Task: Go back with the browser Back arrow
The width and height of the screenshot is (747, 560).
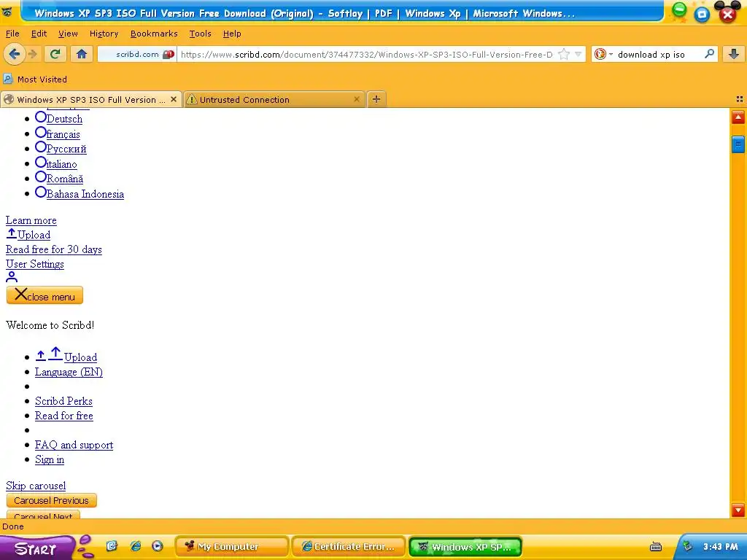Action: point(15,54)
